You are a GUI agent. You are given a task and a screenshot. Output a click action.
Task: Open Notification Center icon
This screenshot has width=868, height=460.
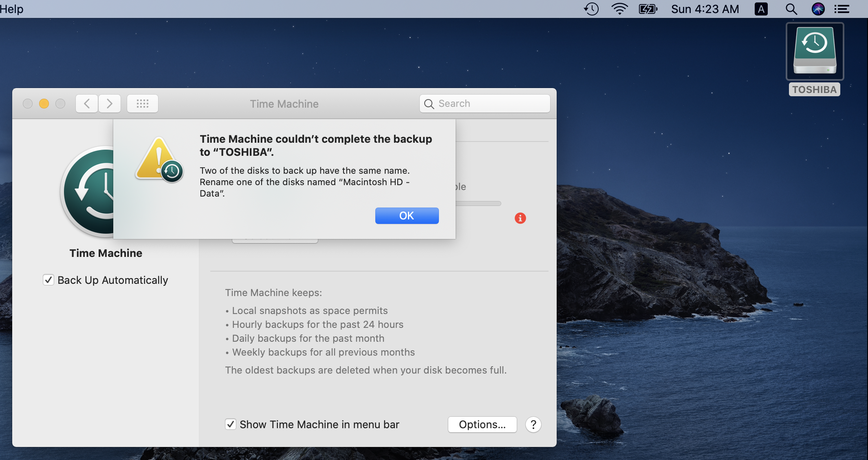click(842, 9)
